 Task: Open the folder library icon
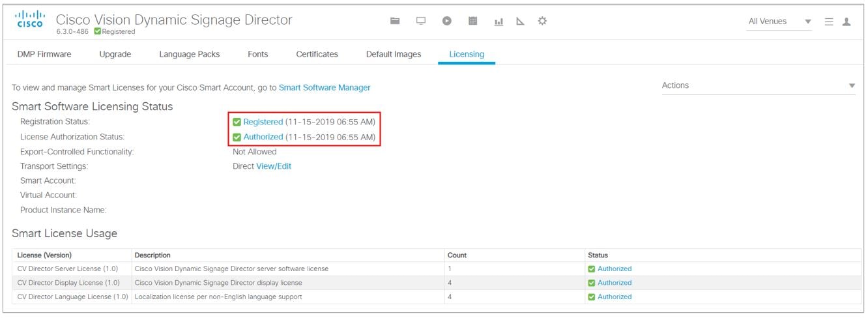pyautogui.click(x=395, y=21)
